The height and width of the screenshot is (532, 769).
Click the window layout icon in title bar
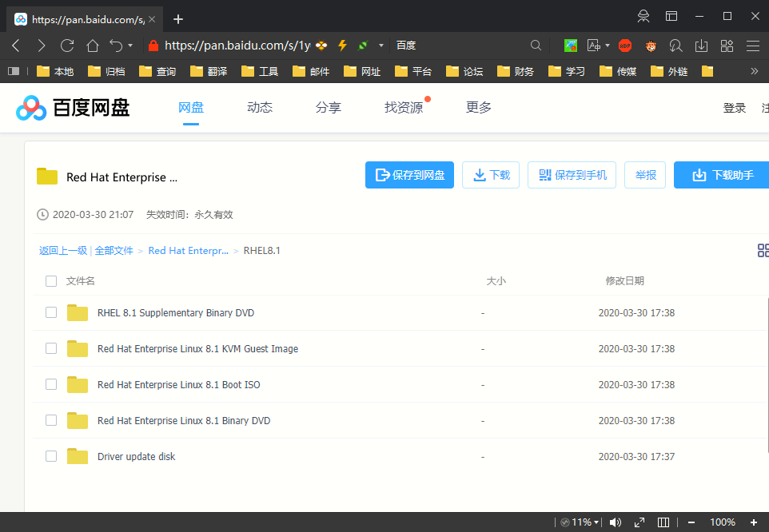tap(671, 16)
